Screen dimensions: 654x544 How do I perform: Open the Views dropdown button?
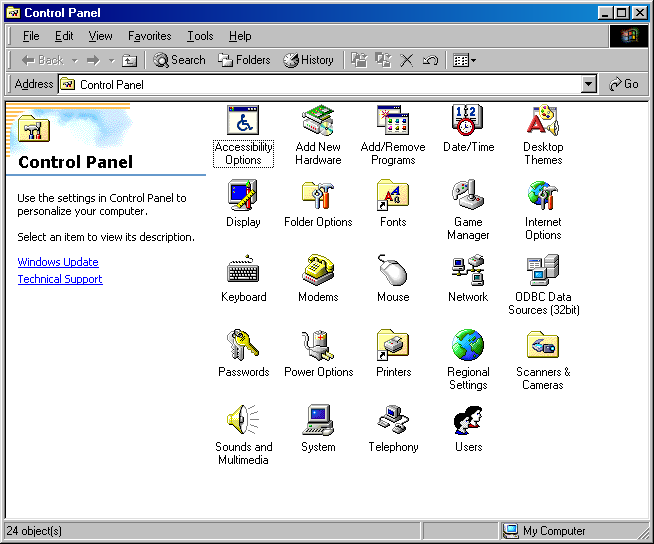tap(464, 61)
